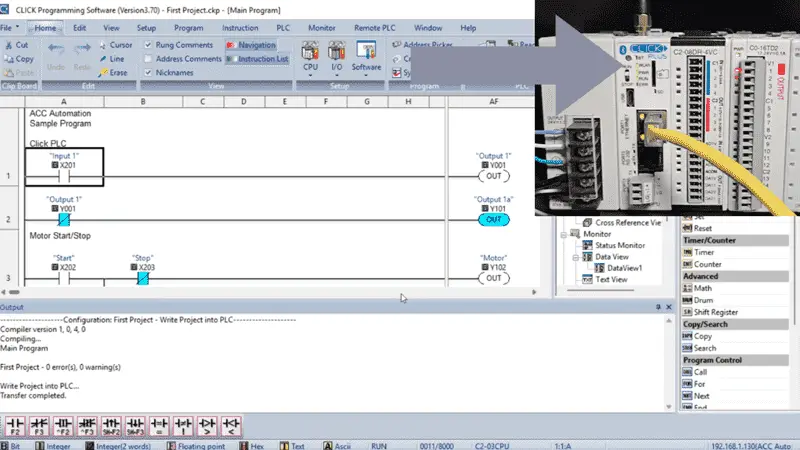Image resolution: width=800 pixels, height=450 pixels.
Task: Insert rising edge contact (Sft-F2)
Action: 111,426
